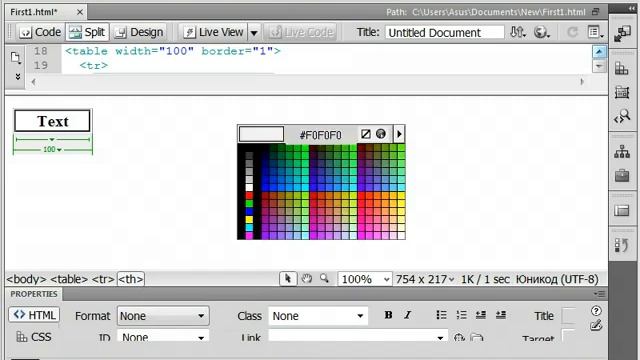Open the View options icon menu

click(x=595, y=32)
